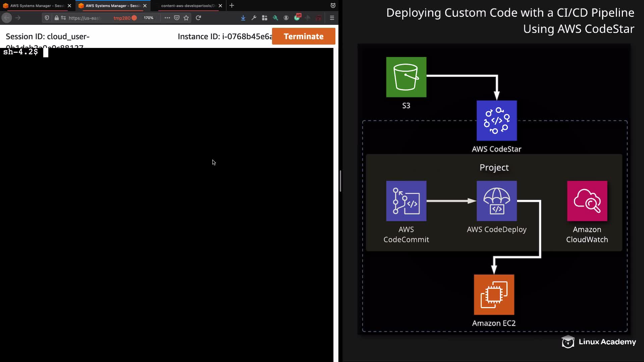Click the Terminate session button
The width and height of the screenshot is (644, 362).
303,36
